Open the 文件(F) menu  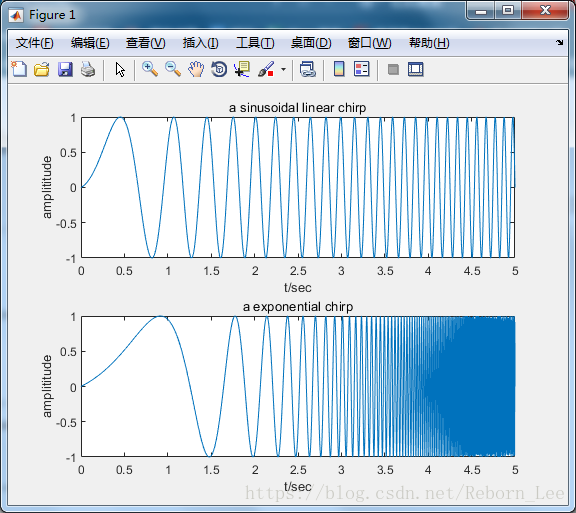point(35,43)
